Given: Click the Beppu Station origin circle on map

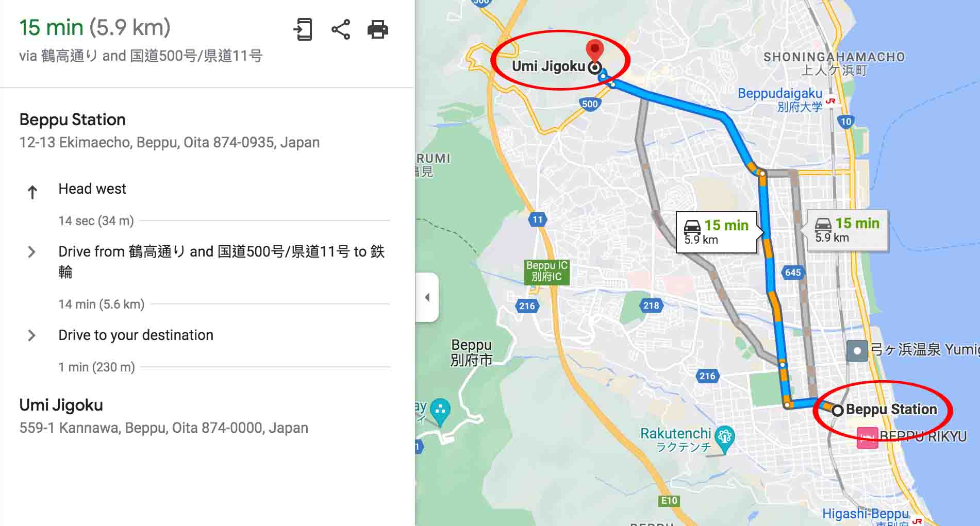Looking at the screenshot, I should tap(838, 411).
